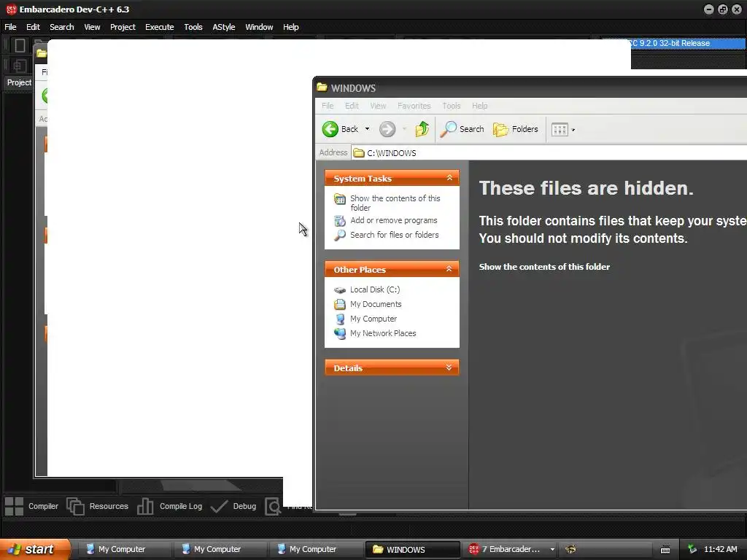Click the C:\WINDOWS address field
The image size is (747, 560).
pos(548,153)
